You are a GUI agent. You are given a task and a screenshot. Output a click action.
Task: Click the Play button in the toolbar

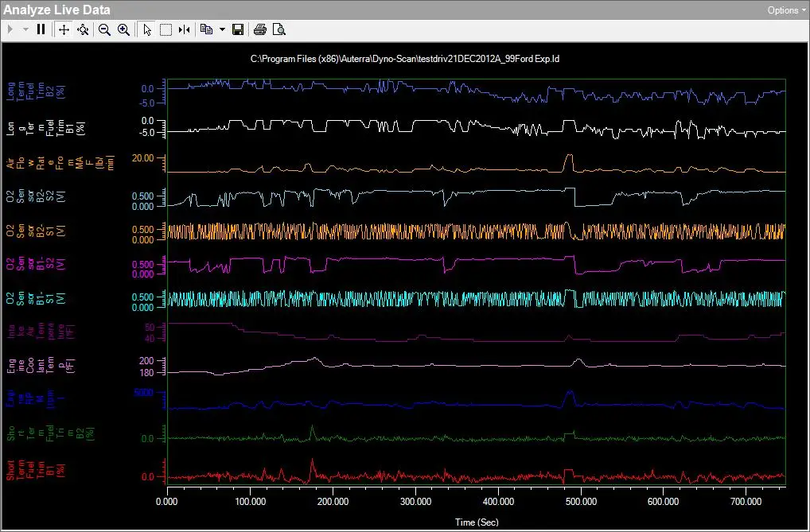coord(10,30)
